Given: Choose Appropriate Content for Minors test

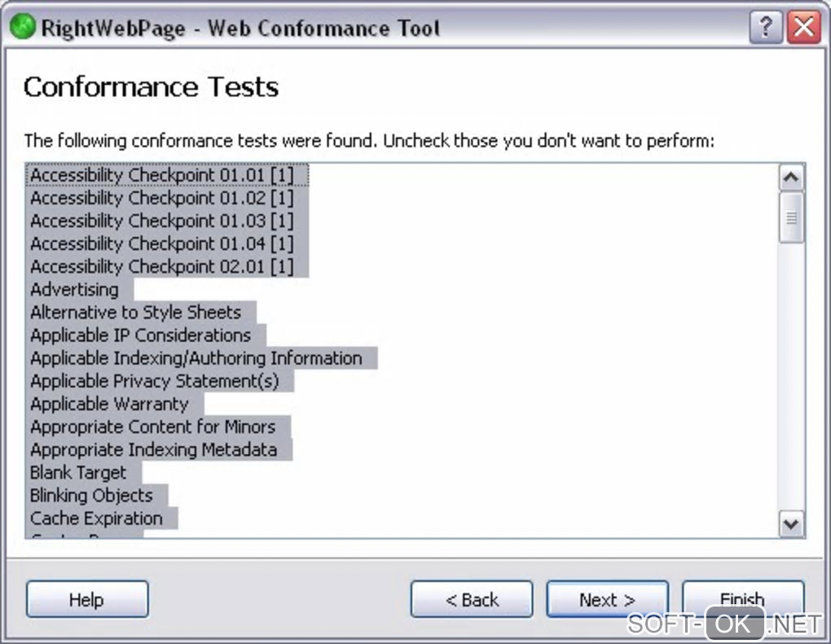Looking at the screenshot, I should [152, 426].
